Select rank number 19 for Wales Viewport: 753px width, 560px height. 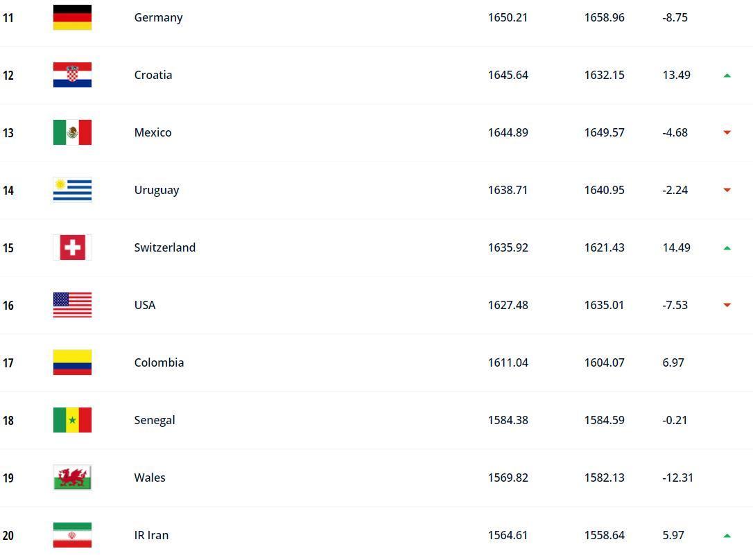(x=8, y=478)
